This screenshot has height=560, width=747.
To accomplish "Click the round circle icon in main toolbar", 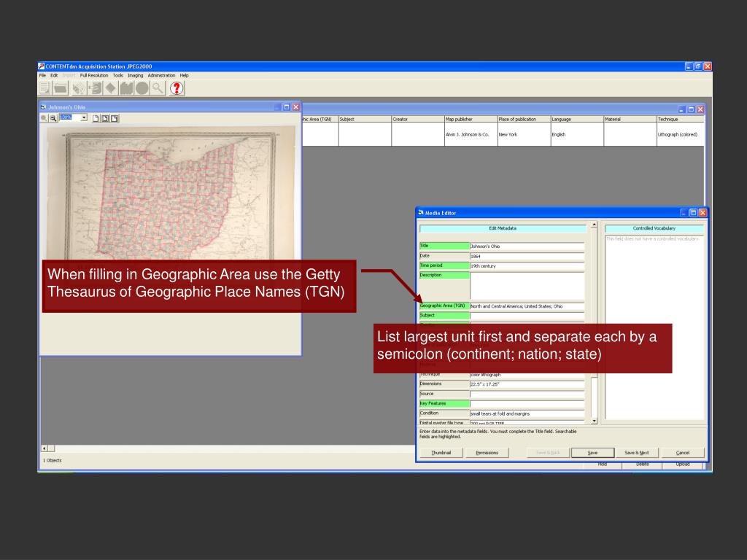I will coord(142,88).
